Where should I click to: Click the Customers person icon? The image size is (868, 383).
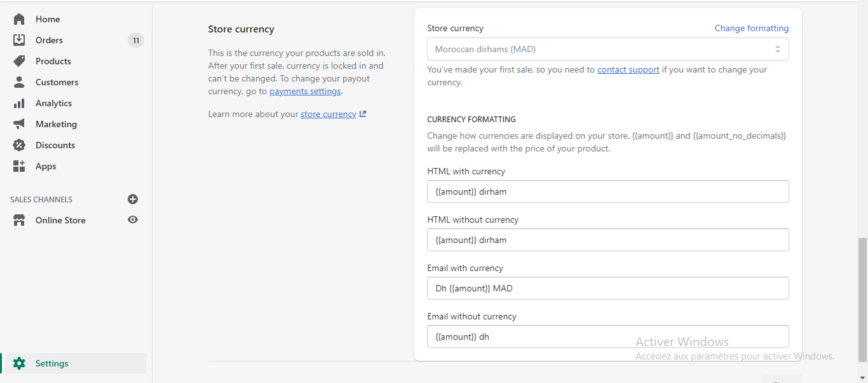click(x=19, y=82)
